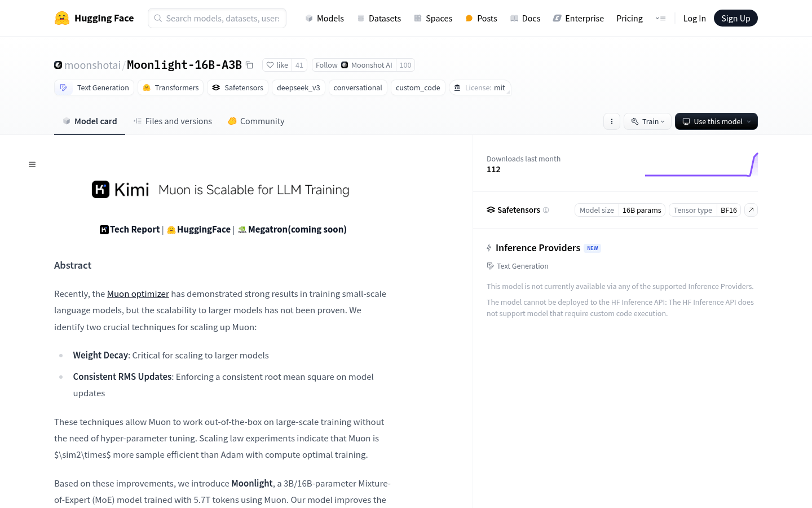Open safetensors details arrow icon
Screen dimensions: 812x508
pyautogui.click(x=751, y=210)
